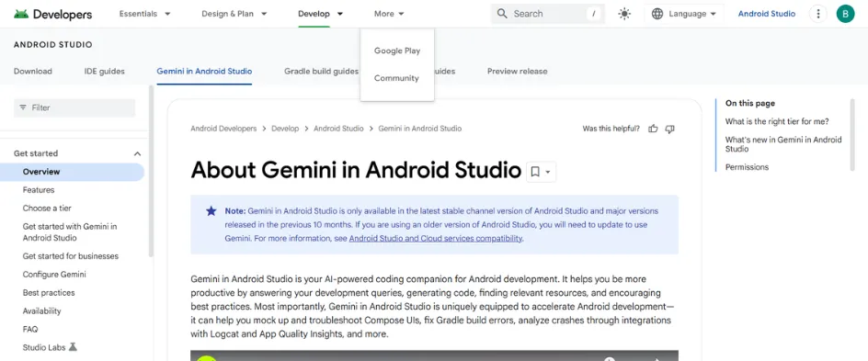Image resolution: width=868 pixels, height=361 pixels.
Task: Open the Language dropdown selector
Action: point(684,14)
